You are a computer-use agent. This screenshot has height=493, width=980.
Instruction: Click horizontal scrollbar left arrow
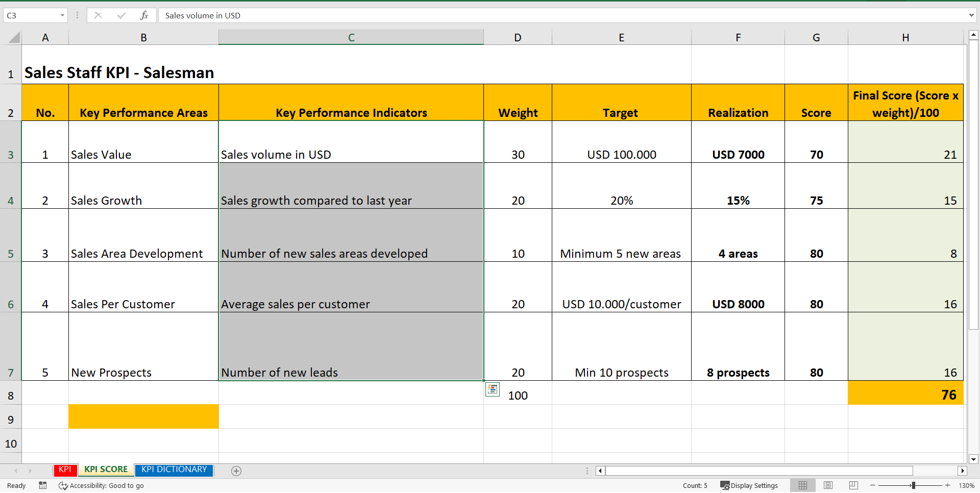coord(600,471)
